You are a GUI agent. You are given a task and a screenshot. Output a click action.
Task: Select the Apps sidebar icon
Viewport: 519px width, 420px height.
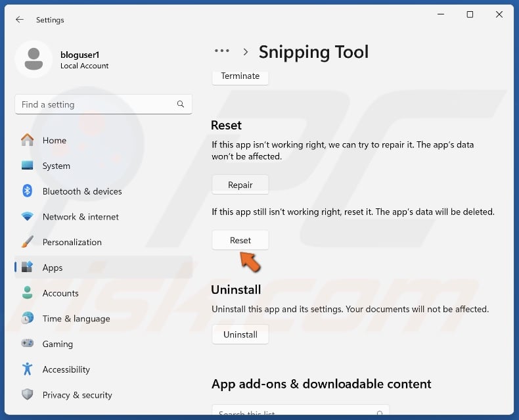(27, 267)
